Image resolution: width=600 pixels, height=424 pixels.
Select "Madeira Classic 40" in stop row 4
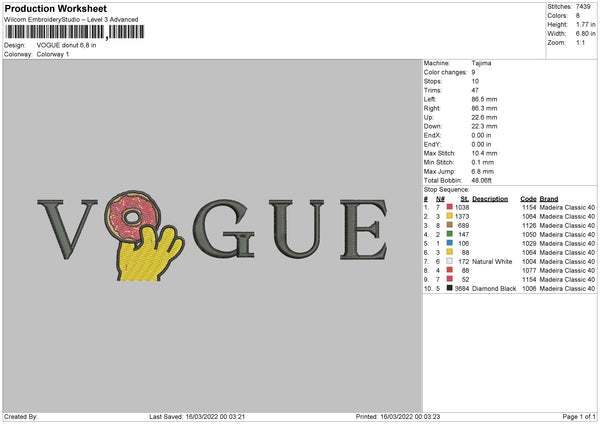[567, 235]
